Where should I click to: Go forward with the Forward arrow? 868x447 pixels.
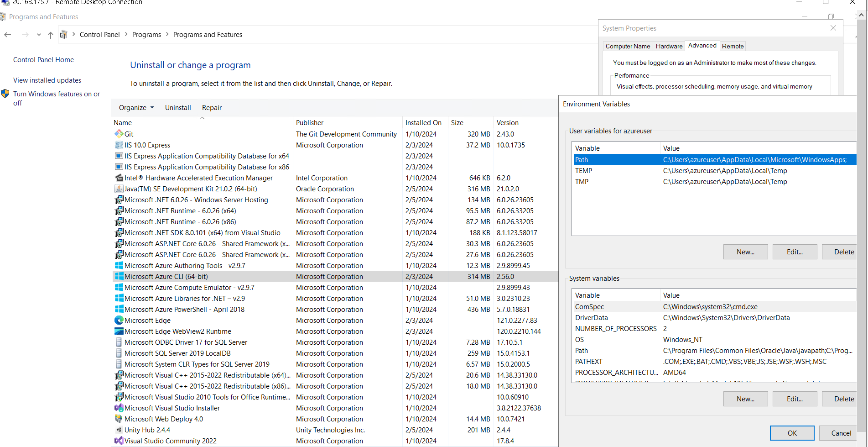click(25, 35)
